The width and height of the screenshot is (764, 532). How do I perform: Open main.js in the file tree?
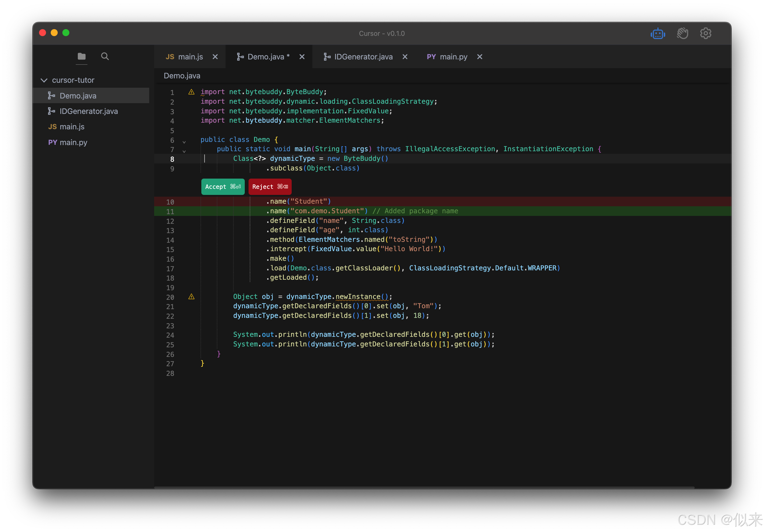click(72, 127)
